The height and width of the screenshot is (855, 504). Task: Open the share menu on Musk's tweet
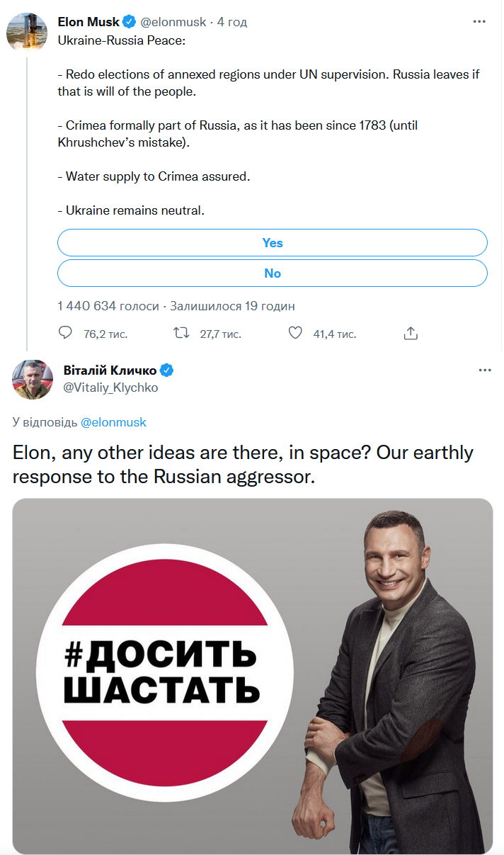tap(411, 332)
